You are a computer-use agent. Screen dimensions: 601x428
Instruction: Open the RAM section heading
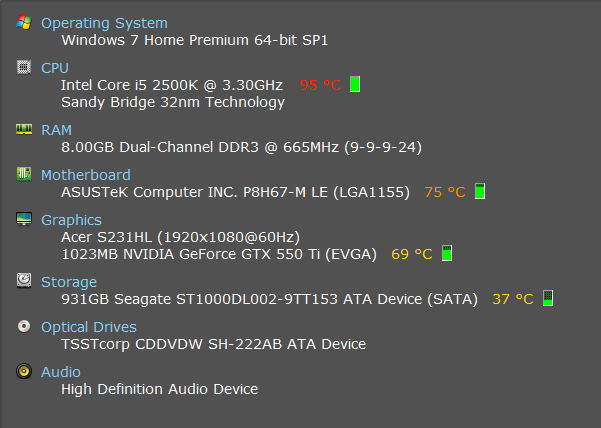coord(56,130)
